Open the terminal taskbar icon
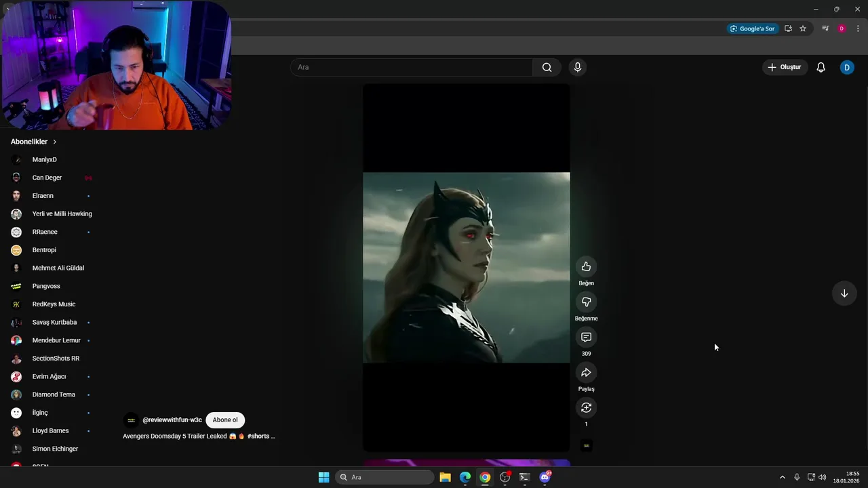The width and height of the screenshot is (868, 488). click(x=524, y=477)
